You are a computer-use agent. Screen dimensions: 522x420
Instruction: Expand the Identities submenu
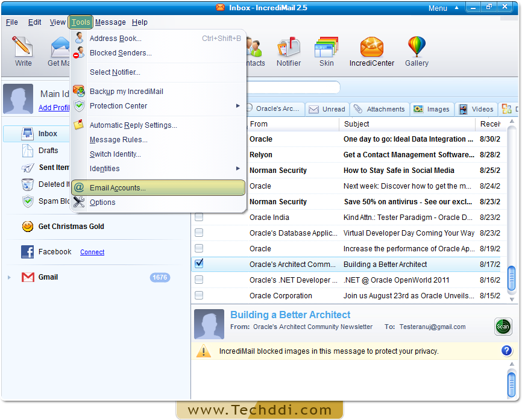[x=238, y=169]
